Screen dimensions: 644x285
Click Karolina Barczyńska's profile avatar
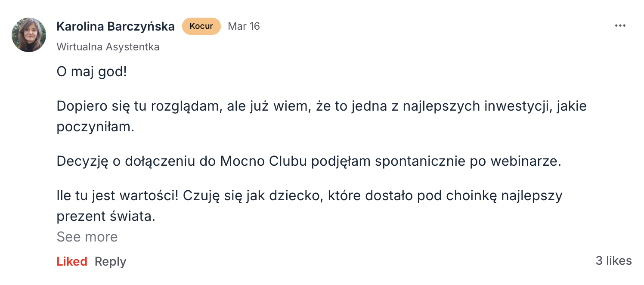[x=29, y=35]
